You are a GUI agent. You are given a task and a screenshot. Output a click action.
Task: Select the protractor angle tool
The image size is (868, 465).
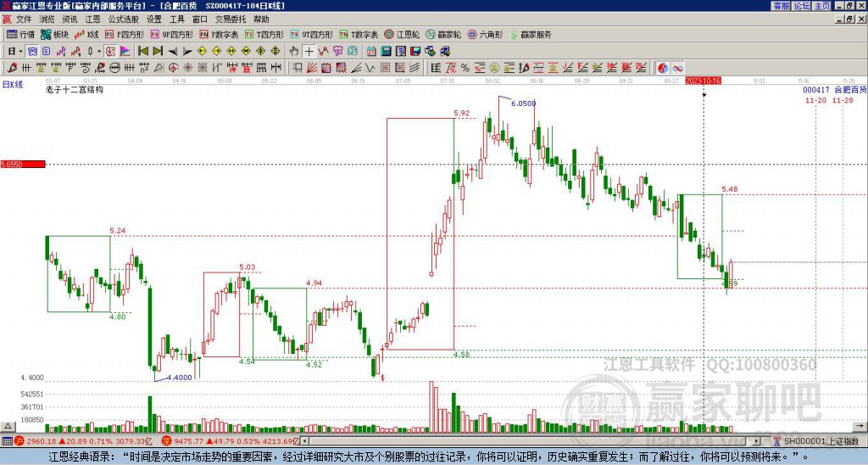159,68
